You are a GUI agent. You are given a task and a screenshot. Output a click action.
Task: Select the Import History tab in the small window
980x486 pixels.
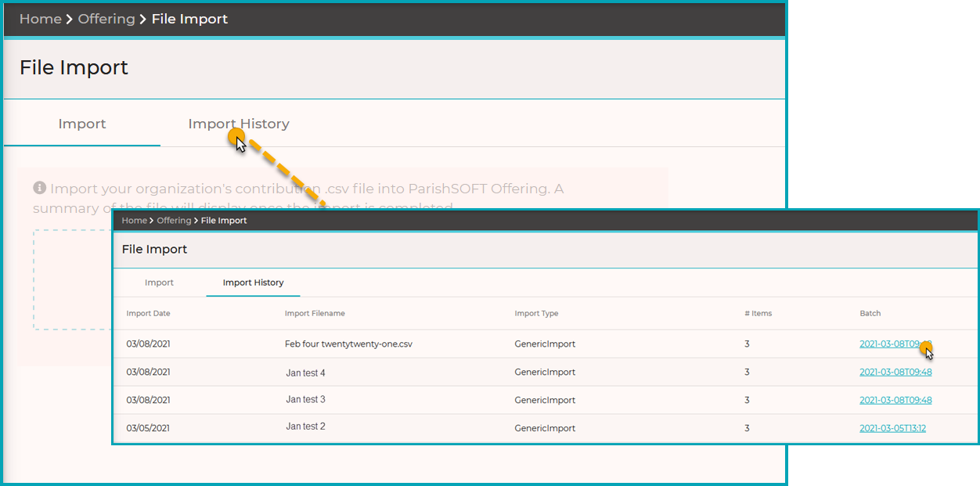253,283
